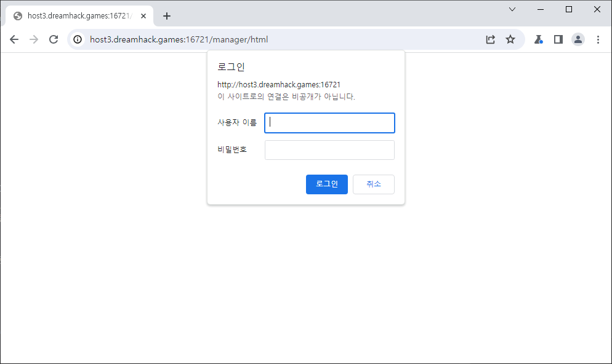Viewport: 612px width, 364px height.
Task: Open Chrome three-dot menu
Action: pyautogui.click(x=598, y=39)
